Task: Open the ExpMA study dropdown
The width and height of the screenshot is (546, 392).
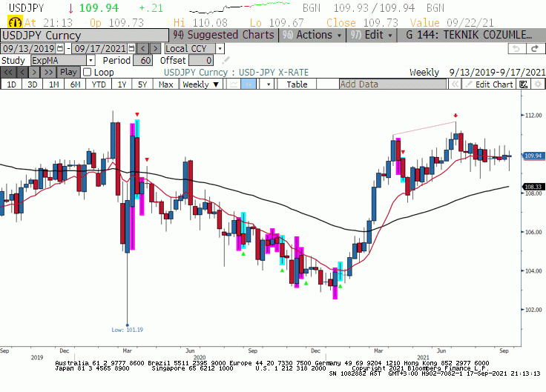Action: click(x=91, y=60)
